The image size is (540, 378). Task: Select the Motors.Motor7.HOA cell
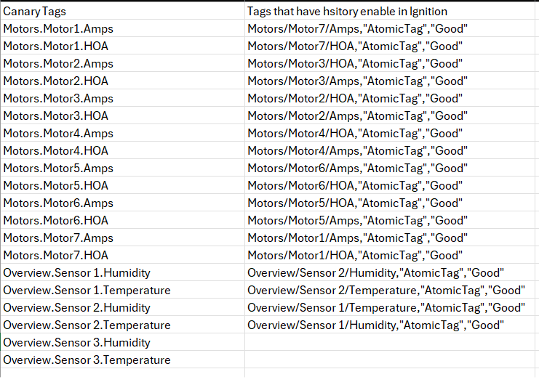123,255
